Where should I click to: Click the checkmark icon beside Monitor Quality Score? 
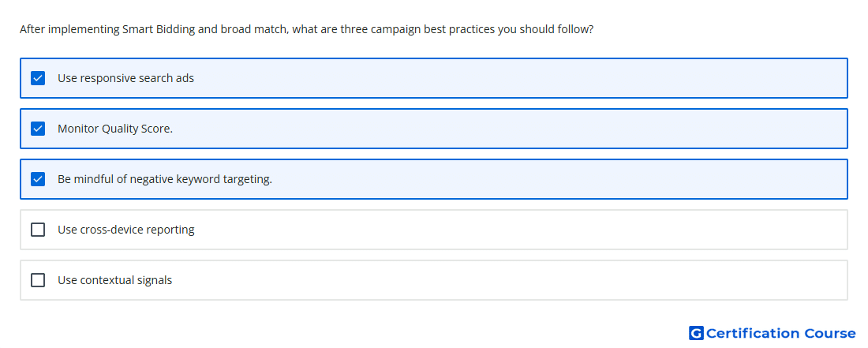pos(38,129)
